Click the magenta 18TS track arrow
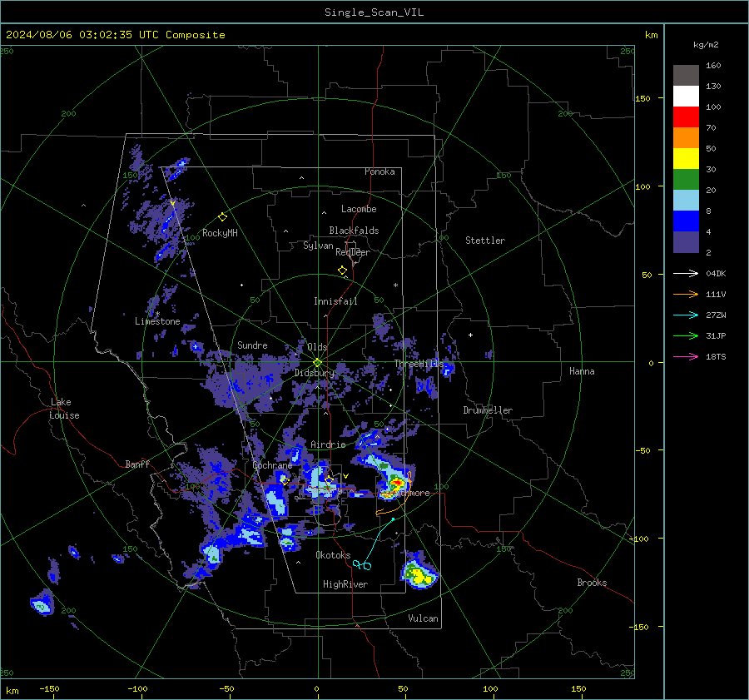749x700 pixels. click(686, 356)
